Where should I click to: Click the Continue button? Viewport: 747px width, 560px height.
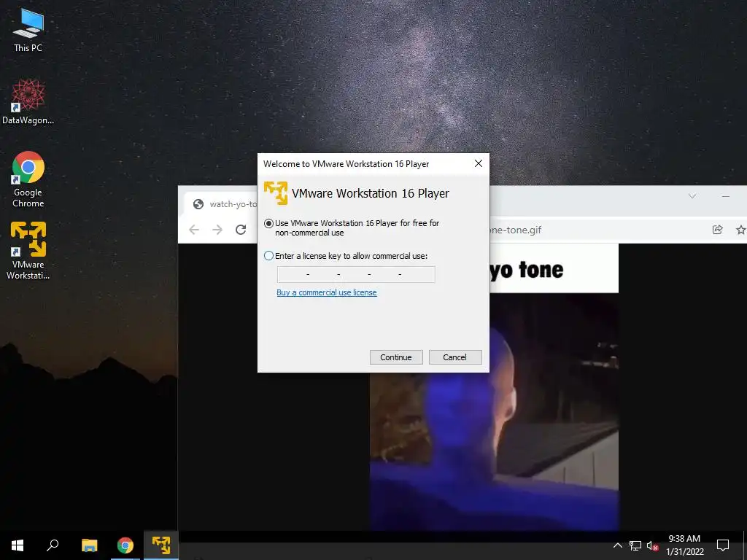click(396, 357)
